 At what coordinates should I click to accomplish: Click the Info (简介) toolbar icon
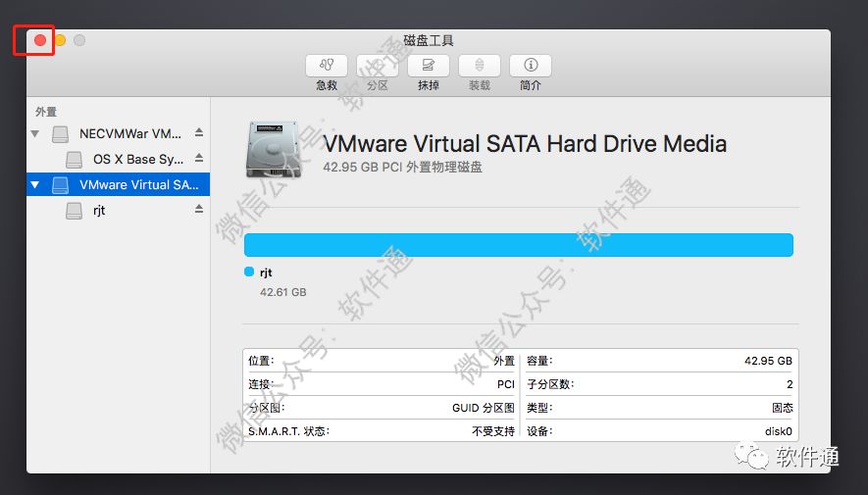click(x=531, y=66)
